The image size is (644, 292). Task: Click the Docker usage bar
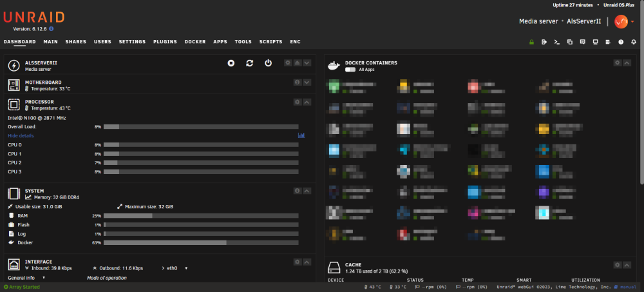[x=201, y=242]
